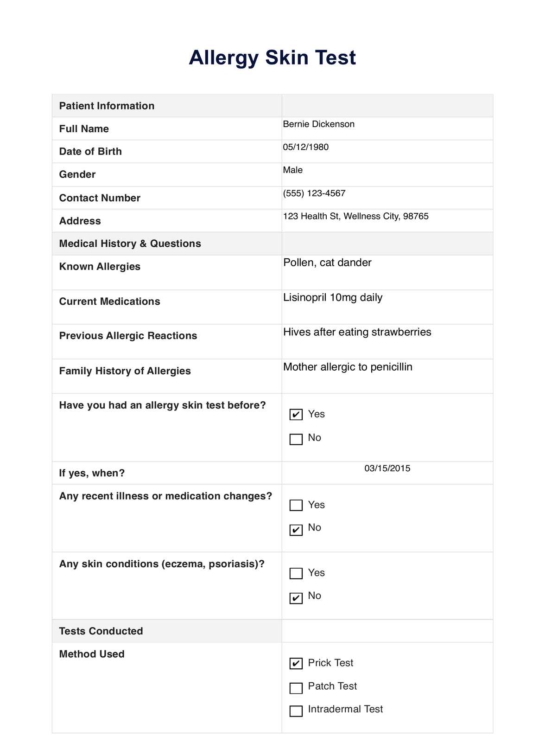
Task: Enable the Intradermal Test checkbox
Action: tap(296, 711)
